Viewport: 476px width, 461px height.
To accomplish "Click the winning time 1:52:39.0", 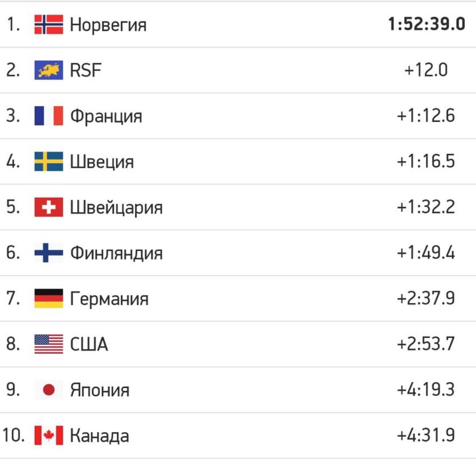I will click(x=427, y=24).
